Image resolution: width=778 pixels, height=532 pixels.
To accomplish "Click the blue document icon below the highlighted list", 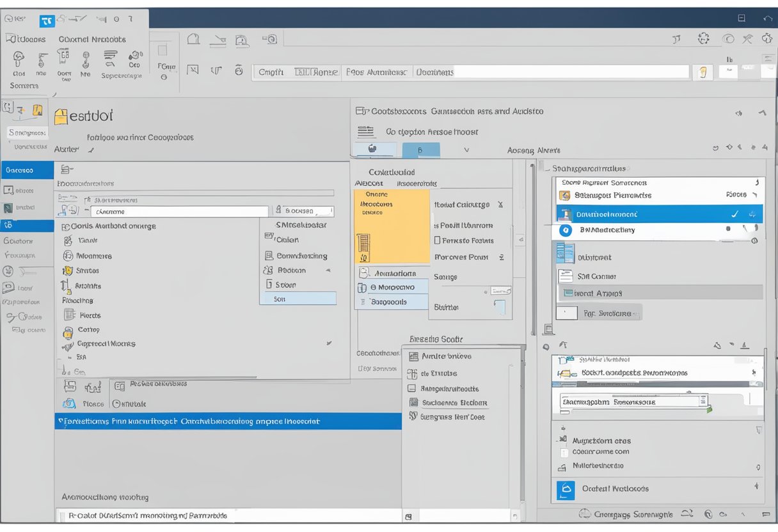I will click(x=564, y=253).
